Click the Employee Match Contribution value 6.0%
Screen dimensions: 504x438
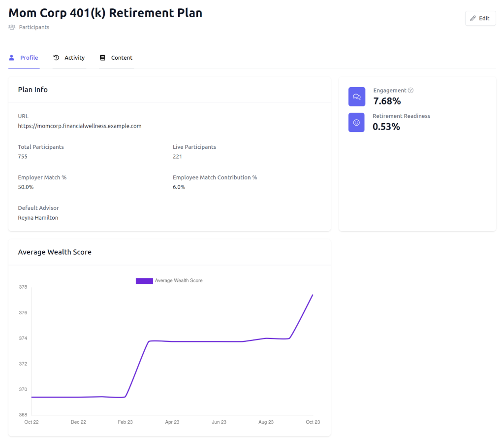179,187
